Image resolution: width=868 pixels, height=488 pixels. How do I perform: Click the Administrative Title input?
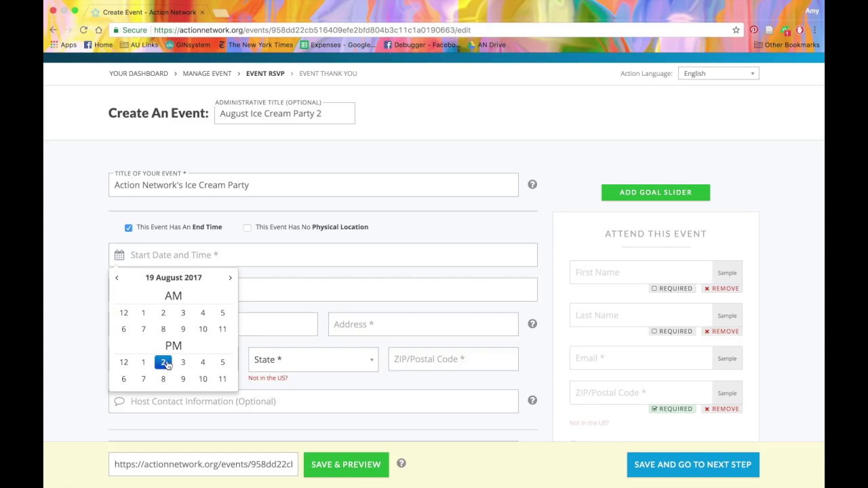point(284,113)
